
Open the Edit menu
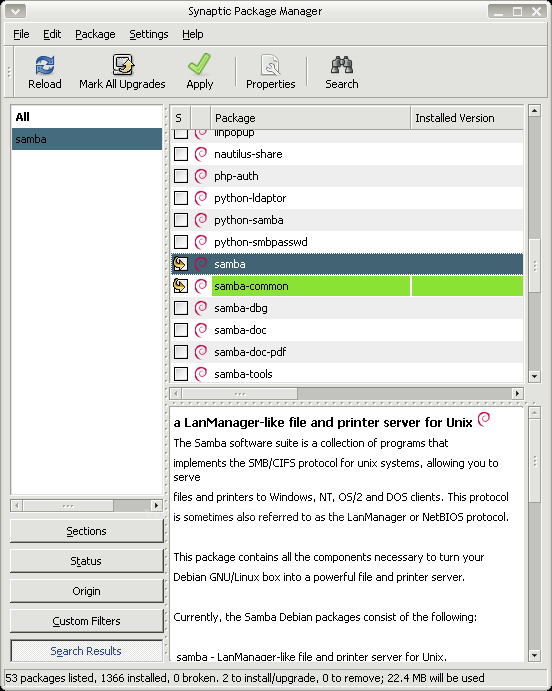click(52, 34)
